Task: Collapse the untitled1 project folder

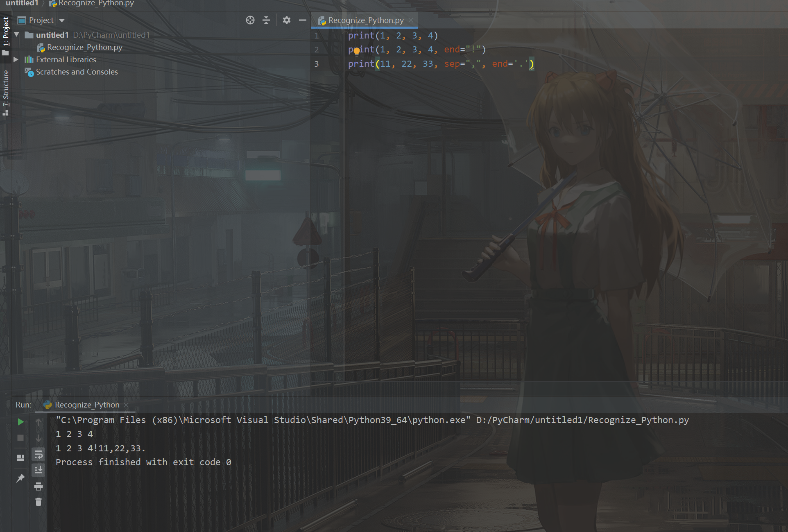Action: [x=17, y=35]
